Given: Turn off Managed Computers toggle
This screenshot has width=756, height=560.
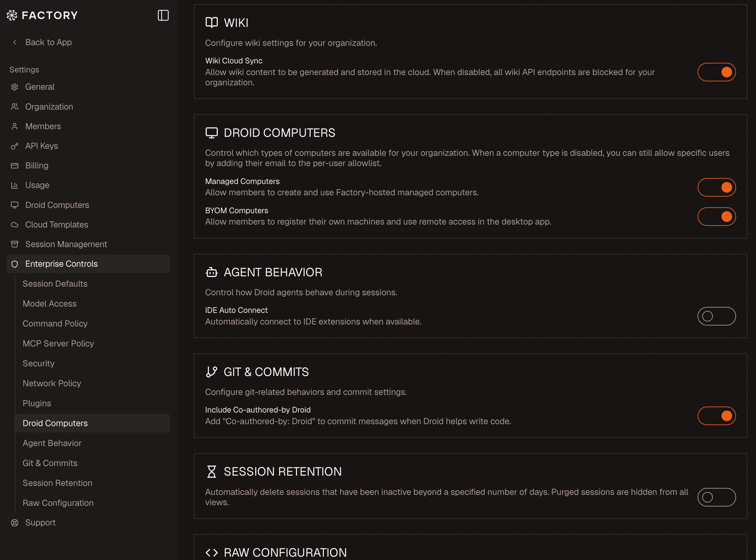Looking at the screenshot, I should click(717, 187).
